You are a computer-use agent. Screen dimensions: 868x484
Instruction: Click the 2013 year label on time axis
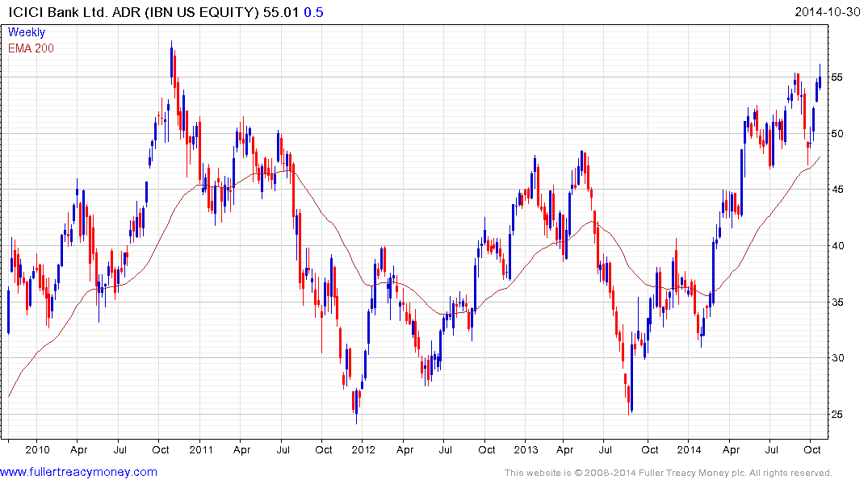coord(526,449)
